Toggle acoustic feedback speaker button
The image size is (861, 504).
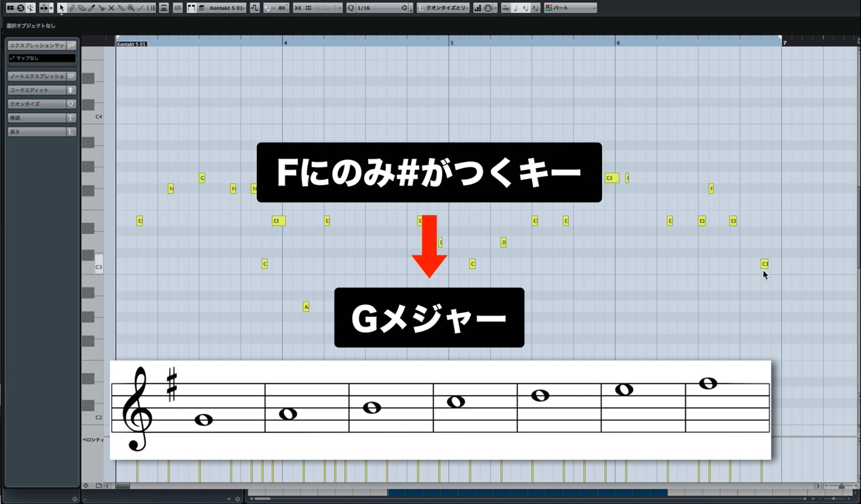pyautogui.click(x=31, y=8)
